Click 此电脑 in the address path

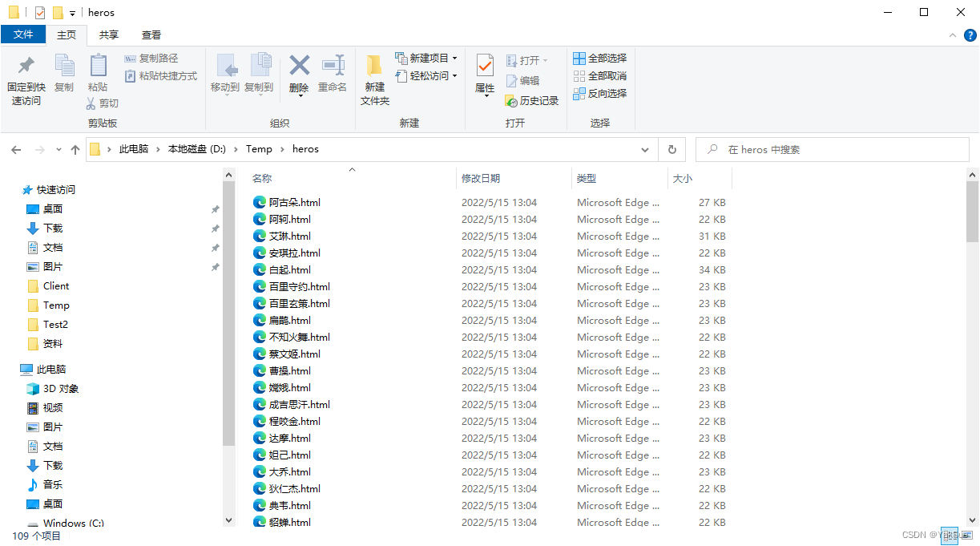pyautogui.click(x=134, y=149)
